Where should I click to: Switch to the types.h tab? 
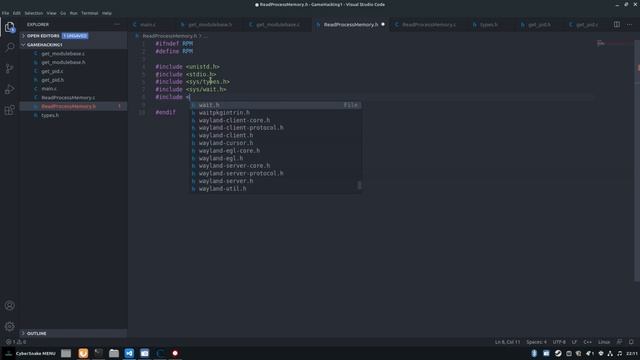[489, 24]
